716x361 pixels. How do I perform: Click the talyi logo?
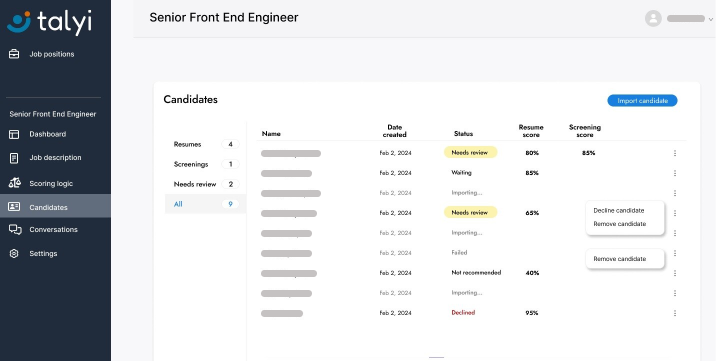click(49, 21)
